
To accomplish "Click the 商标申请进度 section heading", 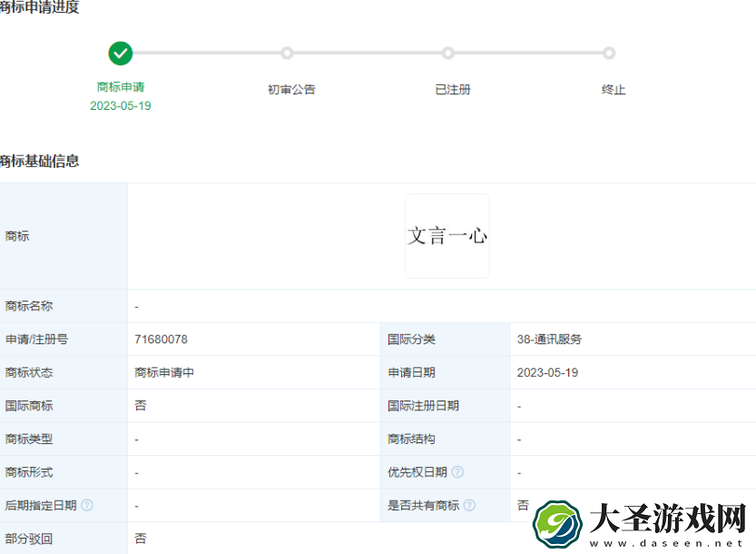I will 39,7.
